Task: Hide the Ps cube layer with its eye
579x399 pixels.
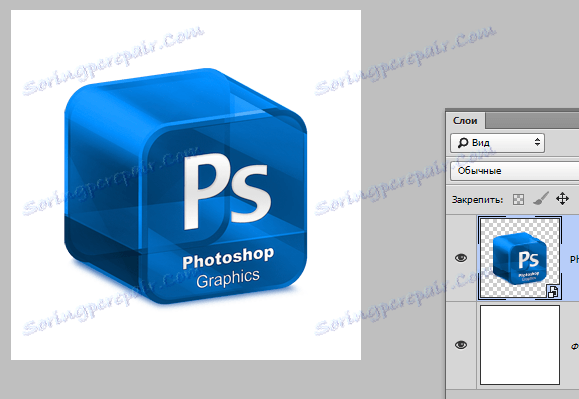Action: (461, 258)
